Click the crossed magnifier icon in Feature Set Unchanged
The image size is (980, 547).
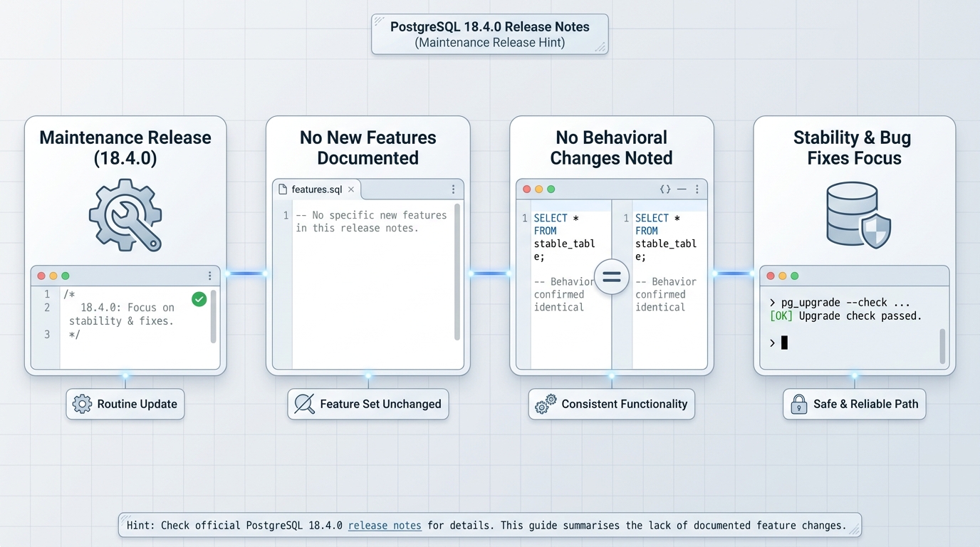pyautogui.click(x=305, y=404)
